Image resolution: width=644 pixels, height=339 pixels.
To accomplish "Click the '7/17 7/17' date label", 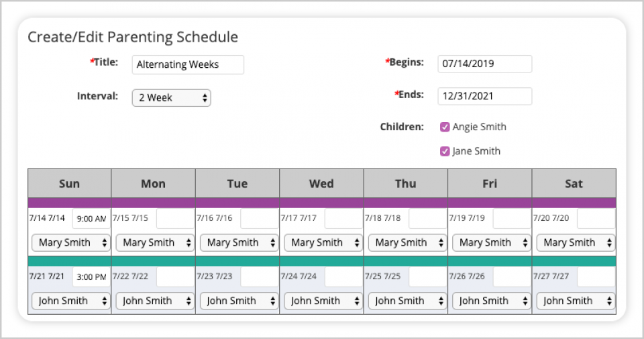I will (x=299, y=217).
